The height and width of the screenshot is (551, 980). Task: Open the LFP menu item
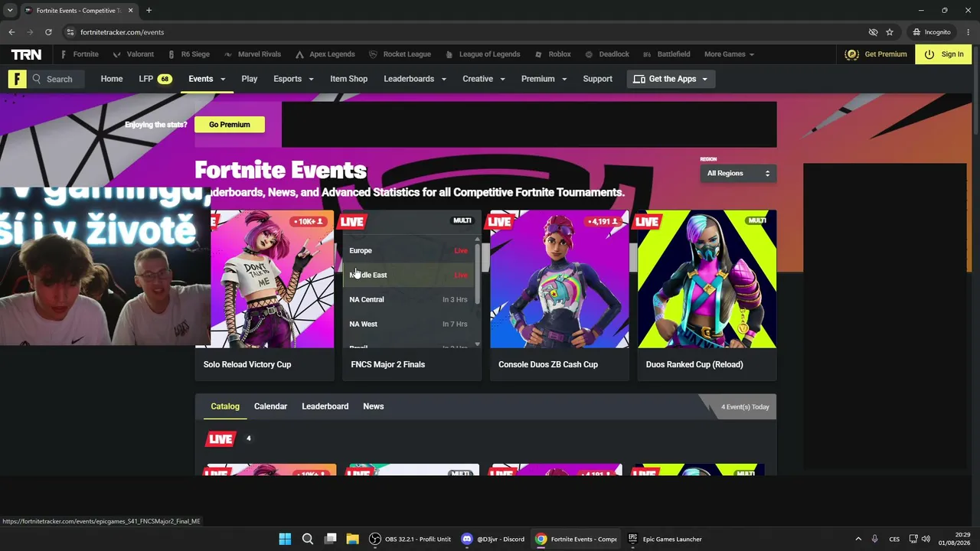(155, 79)
